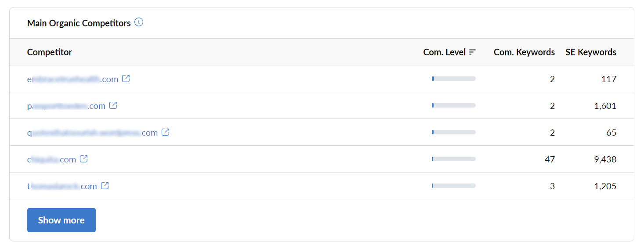Image resolution: width=644 pixels, height=248 pixels.
Task: Open the second competitor domain link
Action: click(66, 106)
